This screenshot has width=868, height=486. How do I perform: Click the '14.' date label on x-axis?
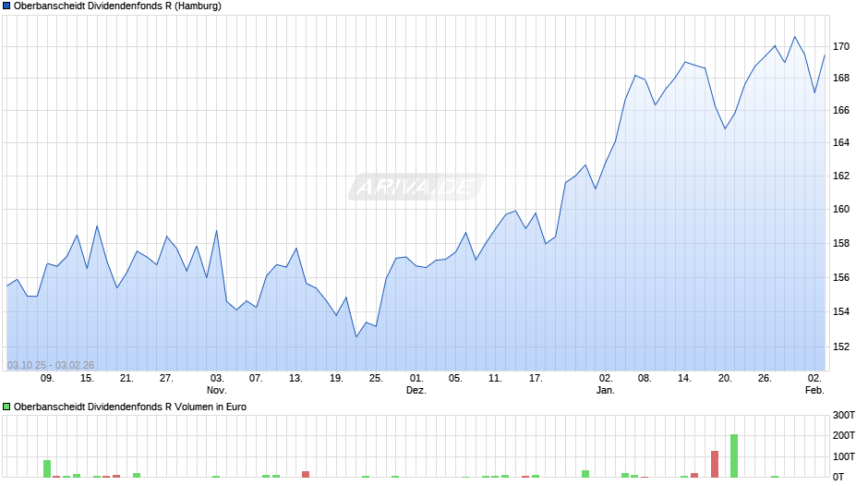click(x=684, y=379)
